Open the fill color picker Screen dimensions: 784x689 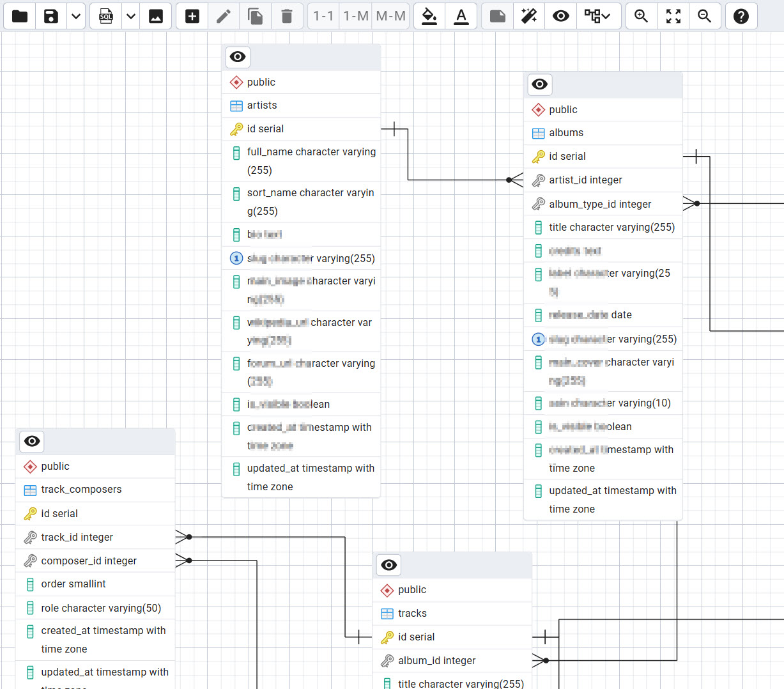point(430,16)
